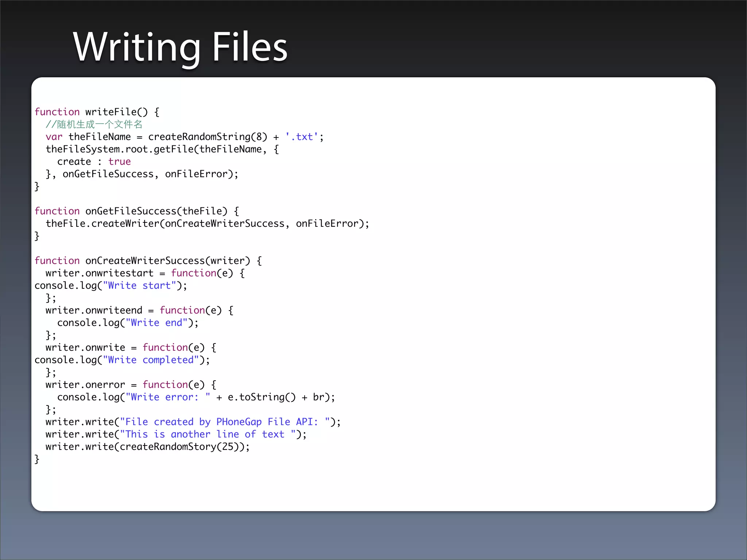The image size is (747, 560).
Task: Click the 'writer.write(createRandomStory(25));' line
Action: (148, 447)
